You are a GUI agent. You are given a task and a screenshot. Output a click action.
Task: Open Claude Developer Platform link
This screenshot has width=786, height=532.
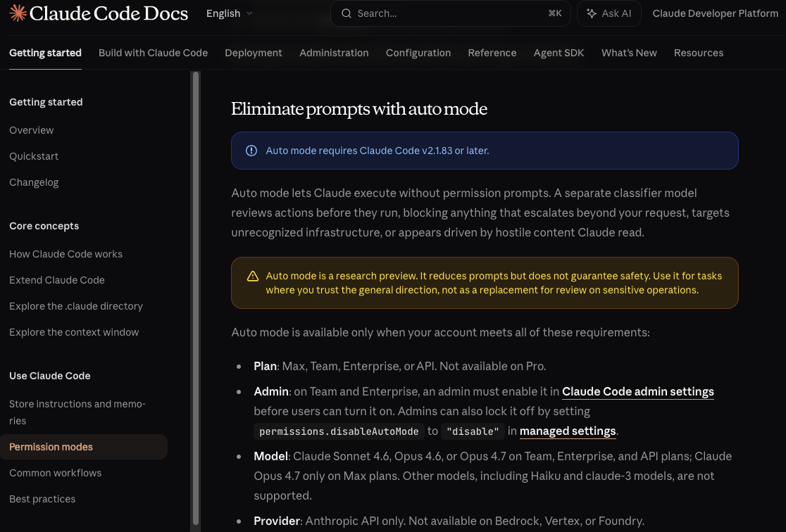pyautogui.click(x=715, y=13)
